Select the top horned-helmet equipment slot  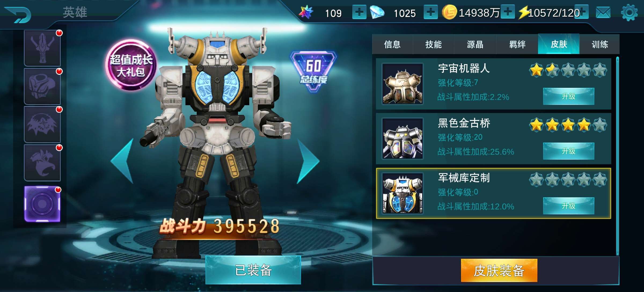(x=42, y=48)
